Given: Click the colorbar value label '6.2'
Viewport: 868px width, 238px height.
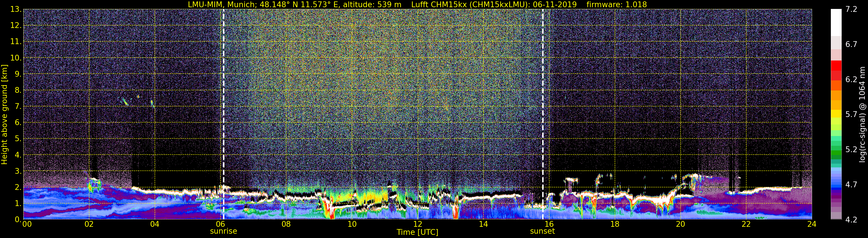Looking at the screenshot, I should 851,80.
